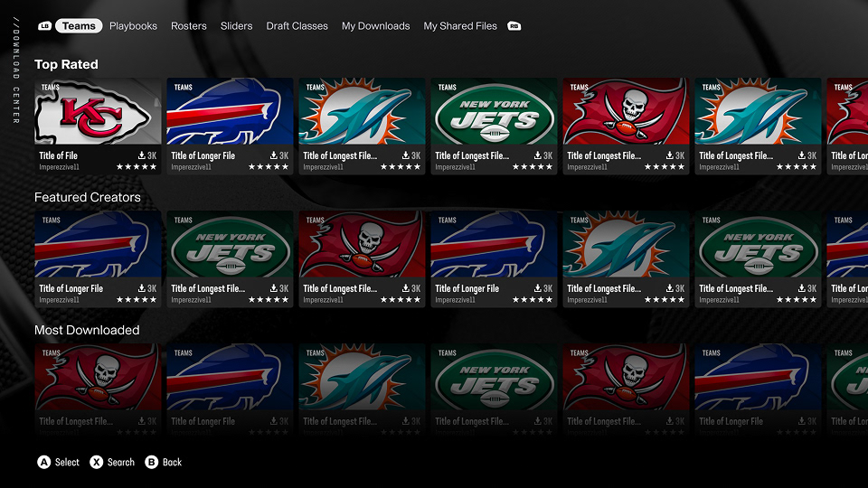Open the New York Jets thumbnail in Top Rated
The height and width of the screenshot is (488, 868).
coord(494,111)
